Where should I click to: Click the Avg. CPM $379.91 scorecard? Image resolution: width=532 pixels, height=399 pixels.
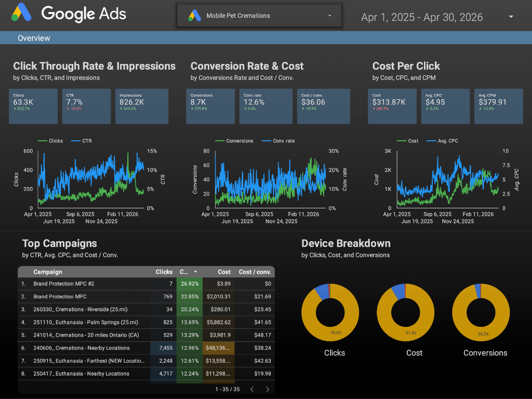click(498, 106)
